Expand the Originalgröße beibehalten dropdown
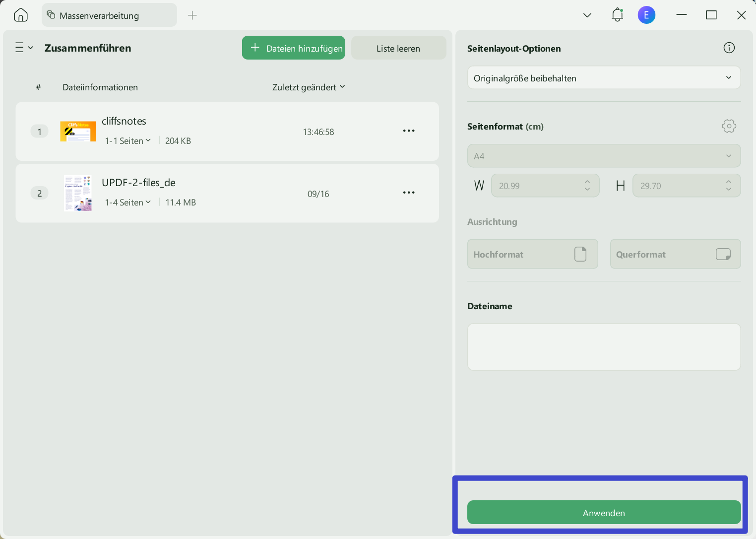 click(x=604, y=78)
